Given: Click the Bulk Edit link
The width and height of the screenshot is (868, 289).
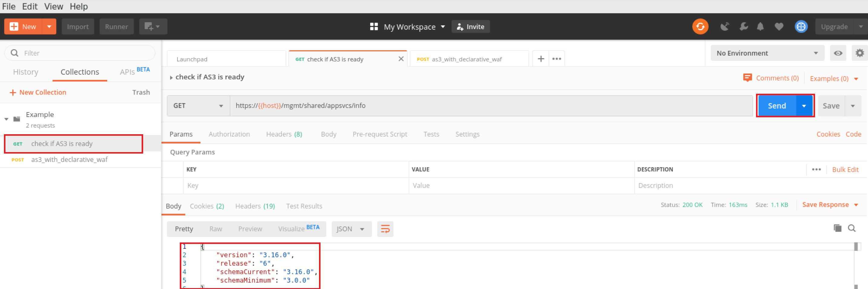Looking at the screenshot, I should [845, 170].
